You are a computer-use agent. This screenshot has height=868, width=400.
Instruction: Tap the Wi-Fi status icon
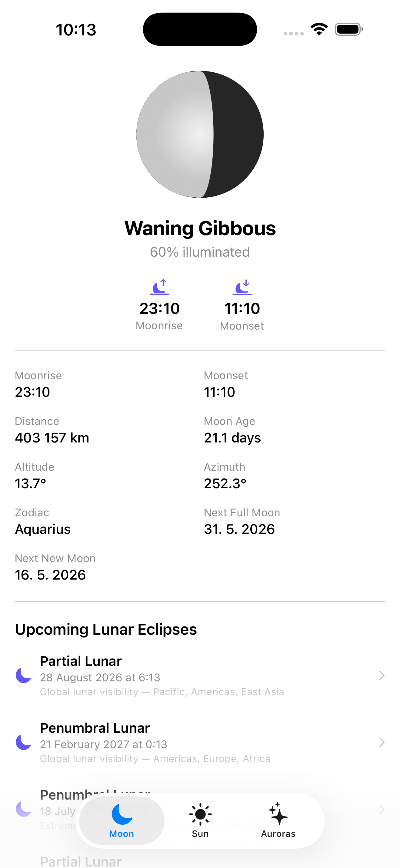tap(319, 29)
